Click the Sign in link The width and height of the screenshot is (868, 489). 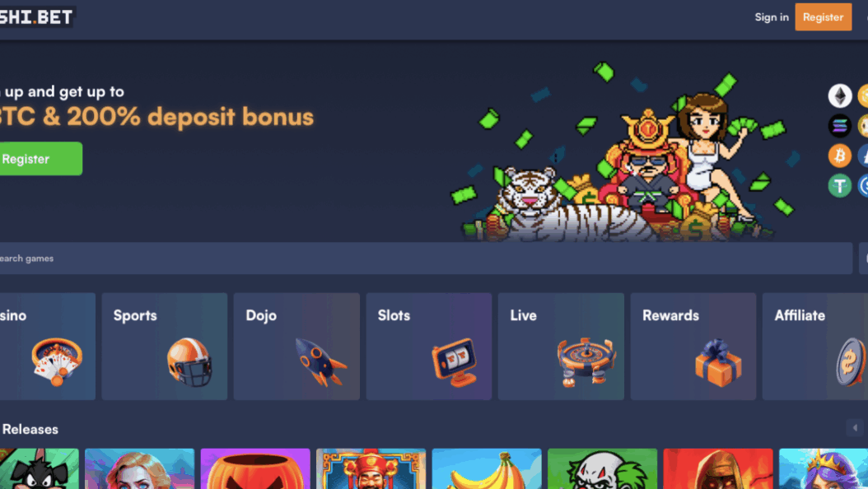tap(772, 17)
